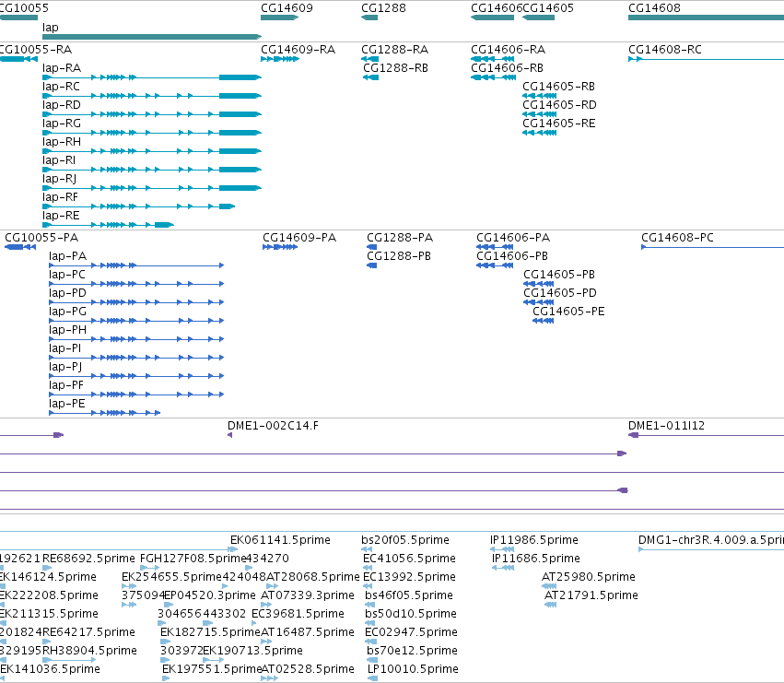This screenshot has width=784, height=683.
Task: Select the CG1288 gene arrow
Action: 369,18
